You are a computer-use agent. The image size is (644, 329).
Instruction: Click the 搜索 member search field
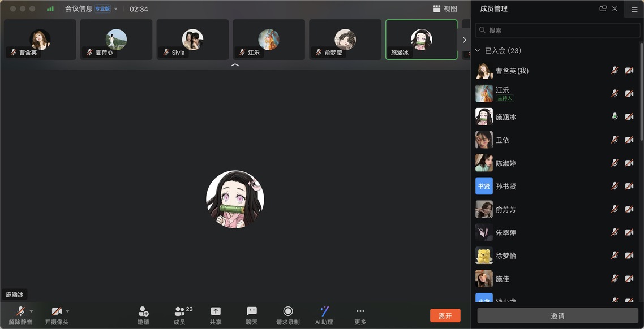(x=558, y=31)
